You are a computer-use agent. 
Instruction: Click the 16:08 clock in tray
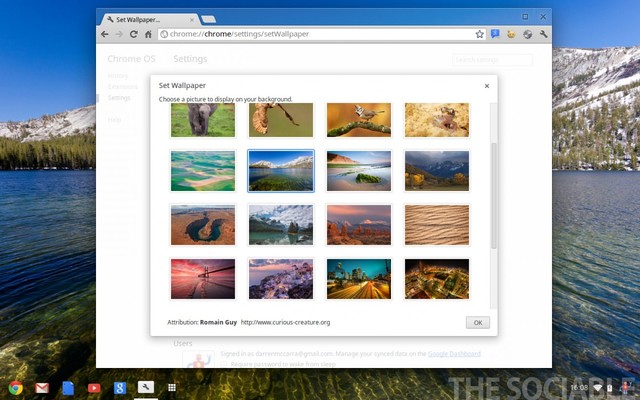579,387
